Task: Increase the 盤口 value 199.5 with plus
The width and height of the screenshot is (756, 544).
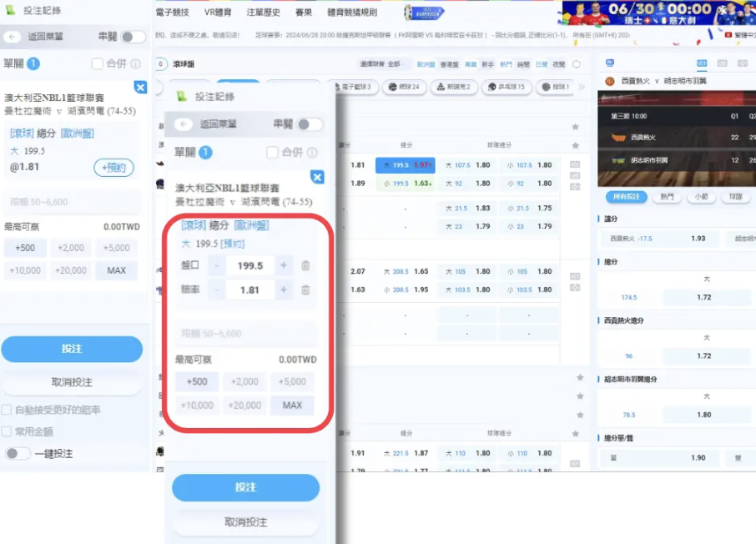Action: click(284, 265)
